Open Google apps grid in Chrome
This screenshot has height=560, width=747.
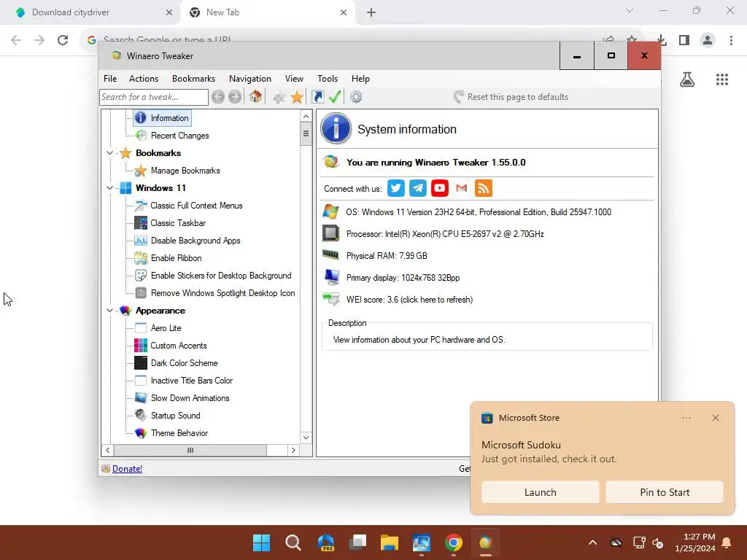point(722,79)
